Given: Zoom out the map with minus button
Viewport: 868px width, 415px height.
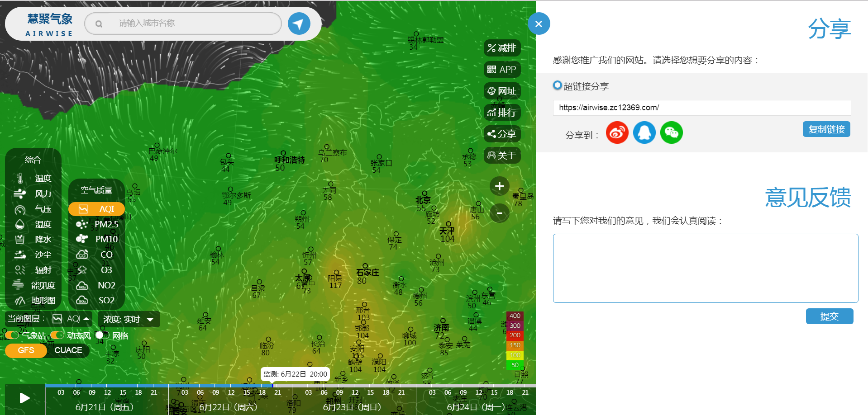Looking at the screenshot, I should click(500, 213).
